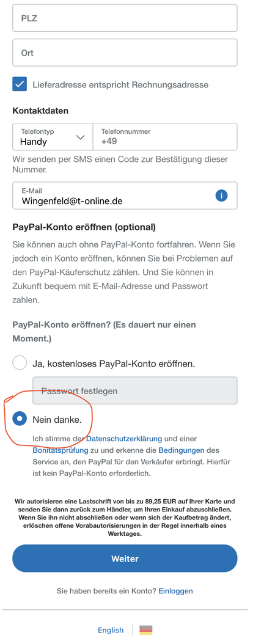Open the Bedingungen link
Image resolution: width=253 pixels, height=644 pixels.
(181, 450)
